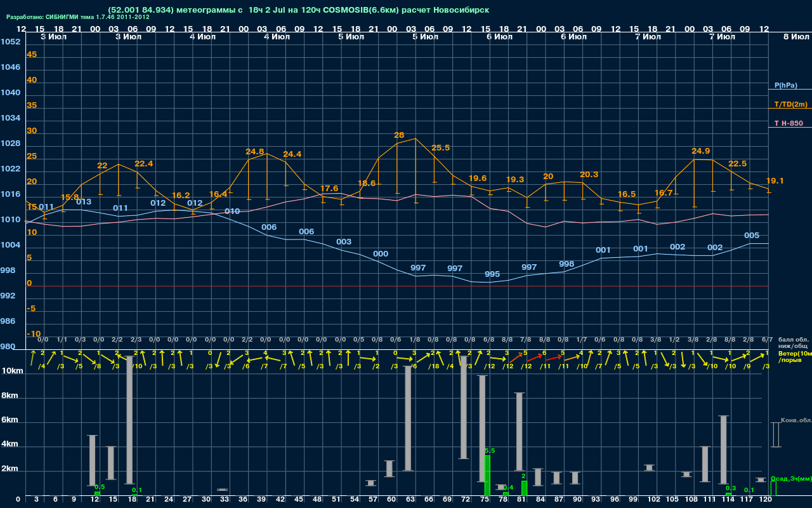The height and width of the screenshot is (508, 812).
Task: Click the pressure value 005
Action: (x=752, y=236)
